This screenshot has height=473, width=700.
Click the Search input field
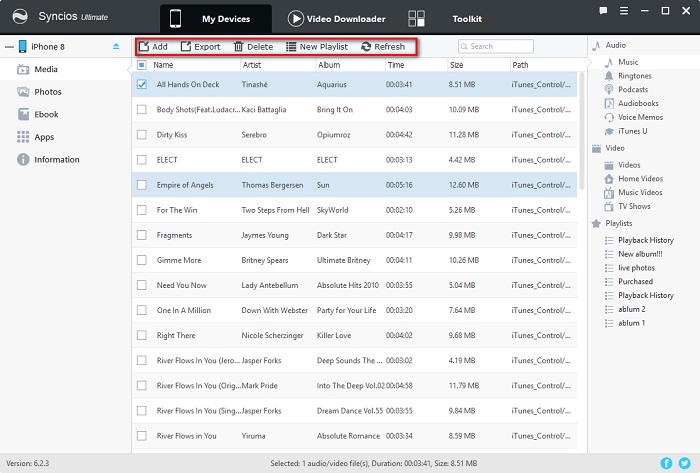point(496,46)
